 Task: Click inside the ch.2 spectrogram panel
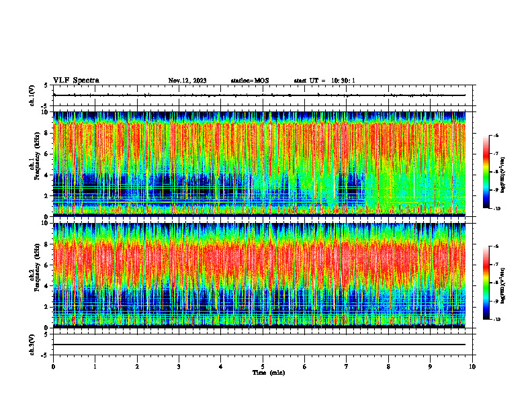pos(259,275)
